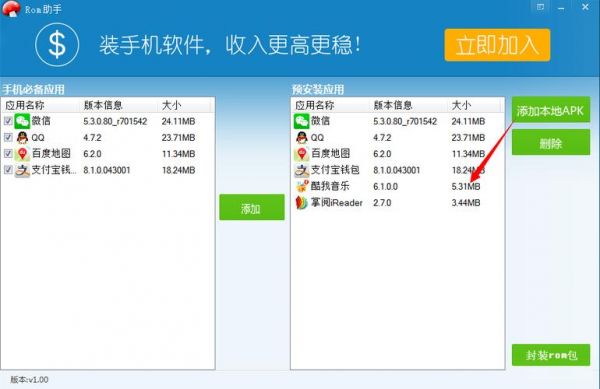This screenshot has width=600, height=389.
Task: Select 微信 name in the left list
Action: (x=41, y=121)
